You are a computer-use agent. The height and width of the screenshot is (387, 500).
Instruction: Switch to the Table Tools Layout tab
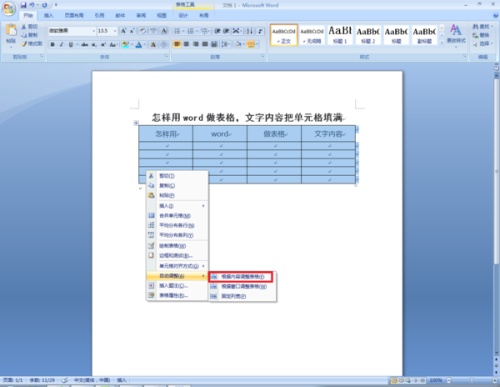coord(204,16)
